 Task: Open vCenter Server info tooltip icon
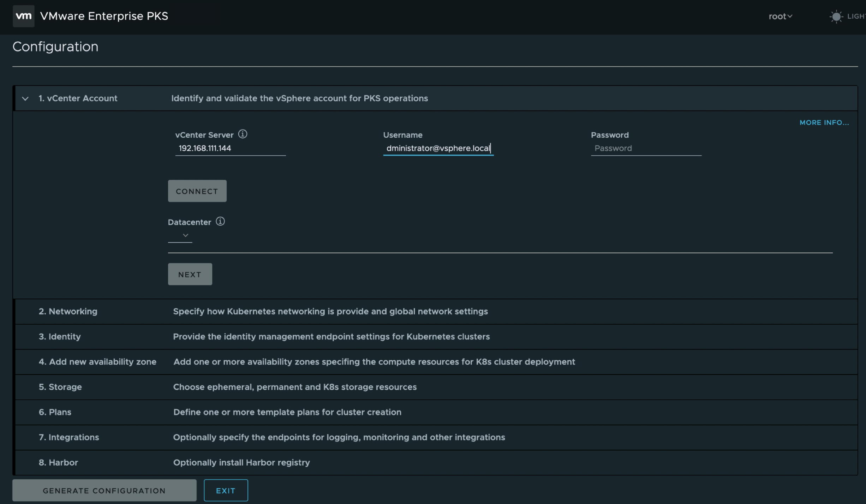point(243,134)
